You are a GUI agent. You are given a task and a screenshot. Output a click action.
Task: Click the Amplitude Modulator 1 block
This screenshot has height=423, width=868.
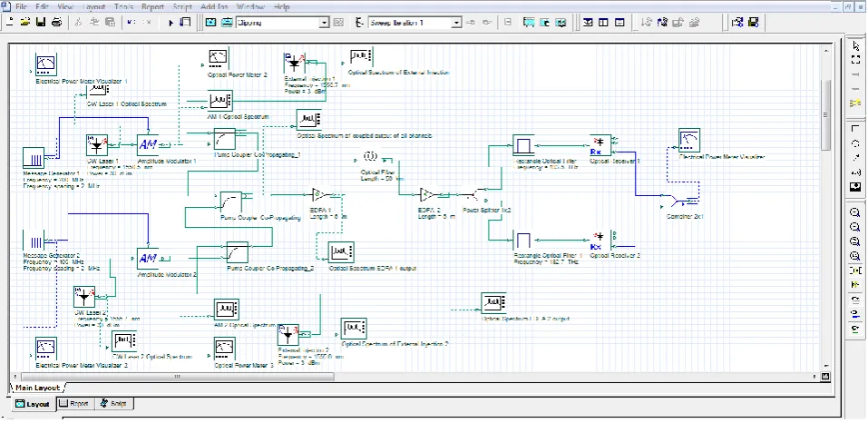(148, 145)
